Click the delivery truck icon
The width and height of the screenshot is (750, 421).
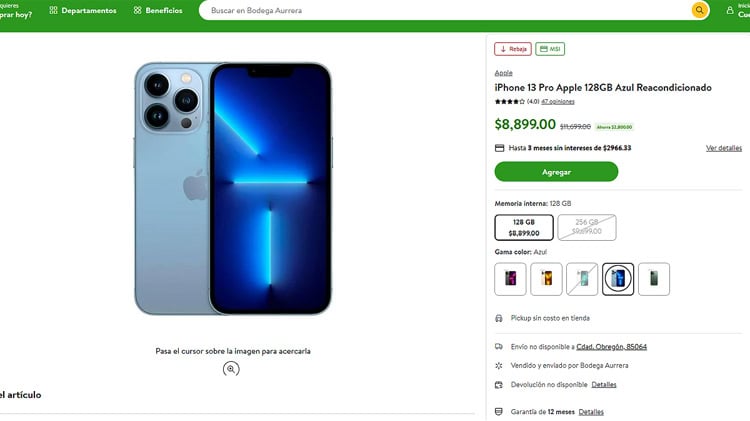click(x=499, y=347)
